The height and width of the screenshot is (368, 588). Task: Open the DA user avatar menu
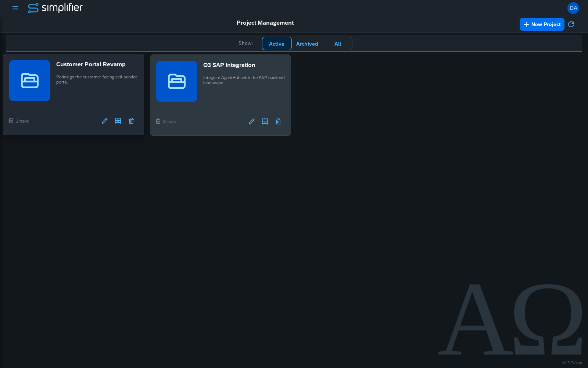[x=573, y=8]
